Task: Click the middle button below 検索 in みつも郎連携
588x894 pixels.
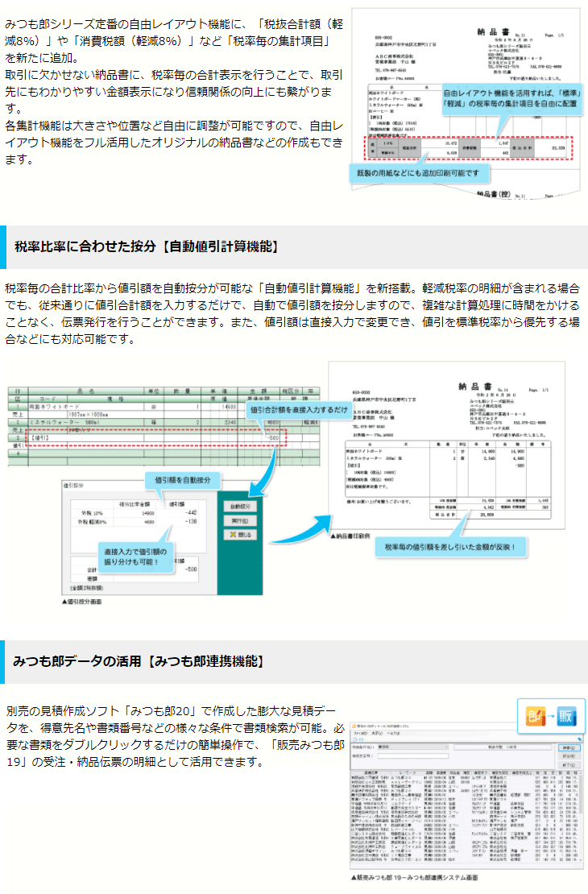Action: pos(568,756)
